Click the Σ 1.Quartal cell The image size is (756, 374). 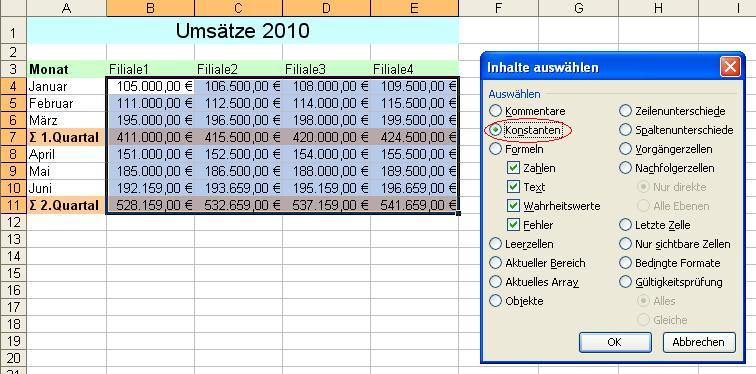[67, 137]
